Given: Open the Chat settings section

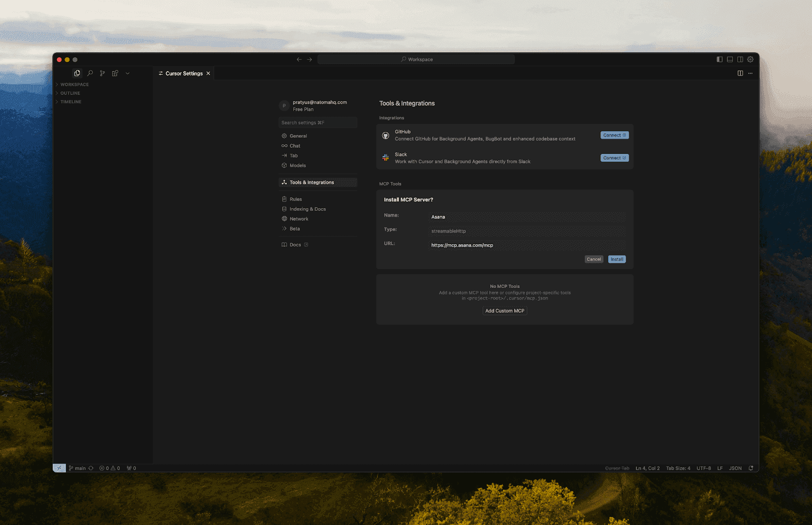Looking at the screenshot, I should coord(318,146).
